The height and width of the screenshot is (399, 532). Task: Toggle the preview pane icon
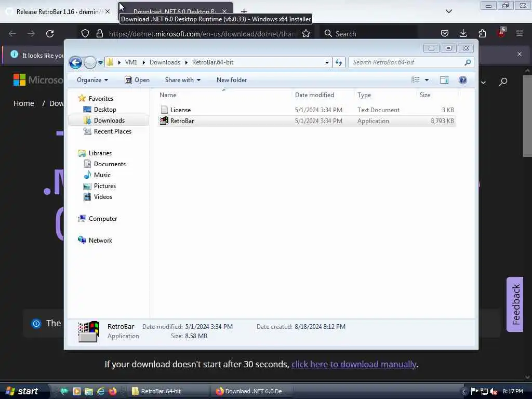click(444, 80)
